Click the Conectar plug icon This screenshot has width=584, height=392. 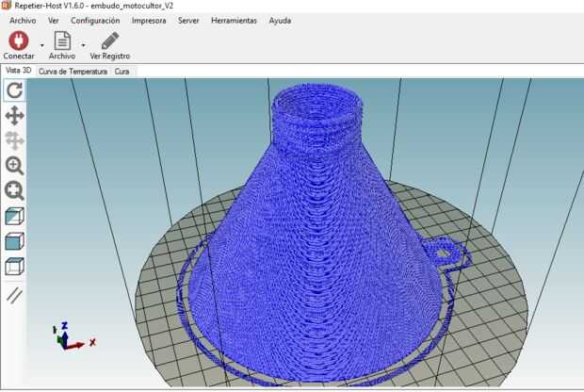tap(18, 41)
